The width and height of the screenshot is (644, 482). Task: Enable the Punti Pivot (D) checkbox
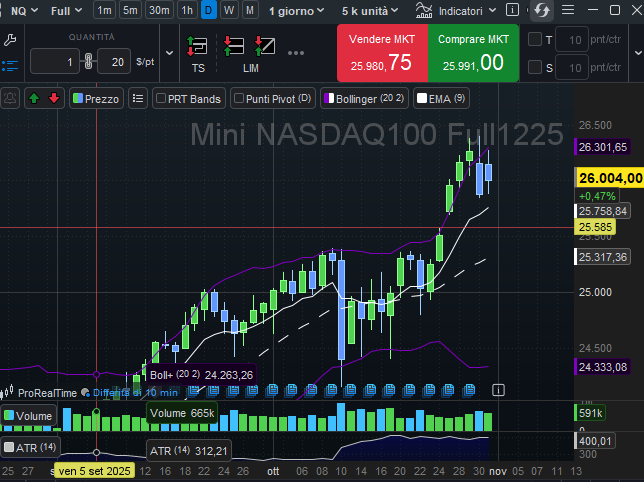239,98
